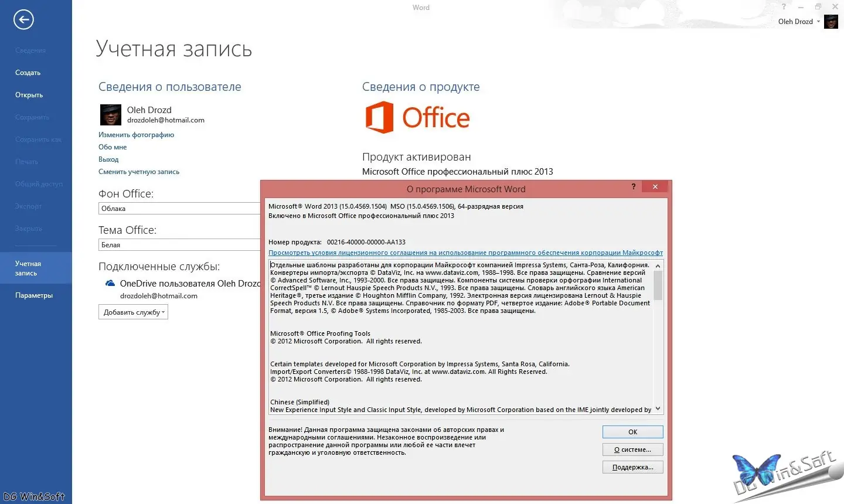Open the license agreement terms link
The image size is (844, 504).
pyautogui.click(x=465, y=253)
